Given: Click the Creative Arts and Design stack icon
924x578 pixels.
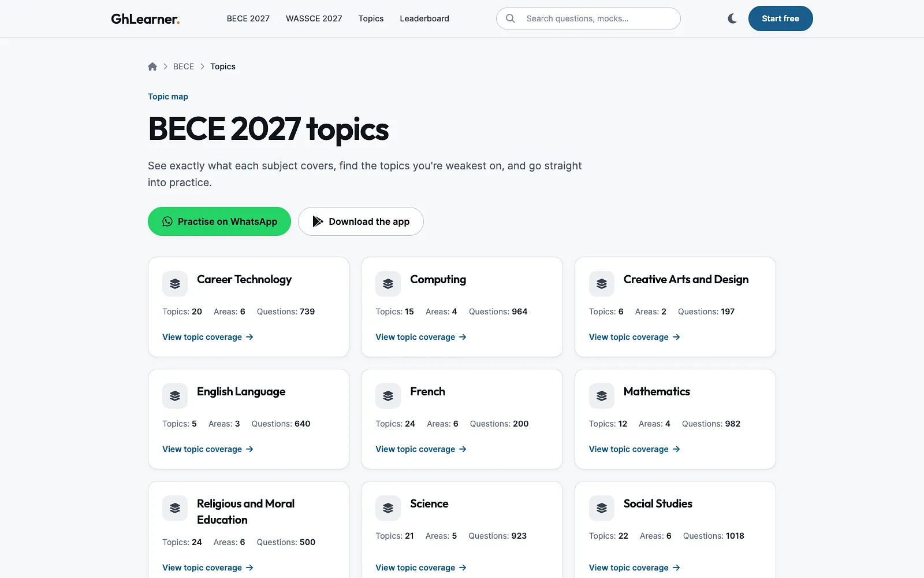Looking at the screenshot, I should 602,284.
